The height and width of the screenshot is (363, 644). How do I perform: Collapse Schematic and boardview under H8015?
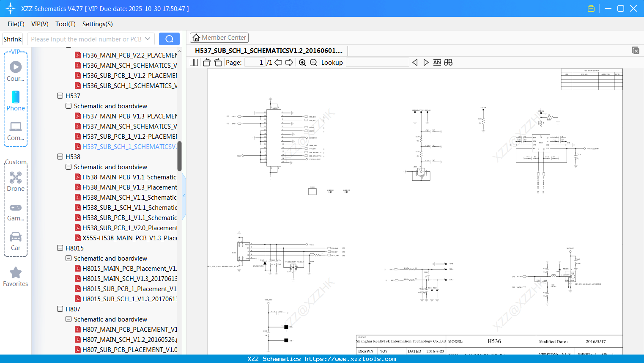click(68, 258)
